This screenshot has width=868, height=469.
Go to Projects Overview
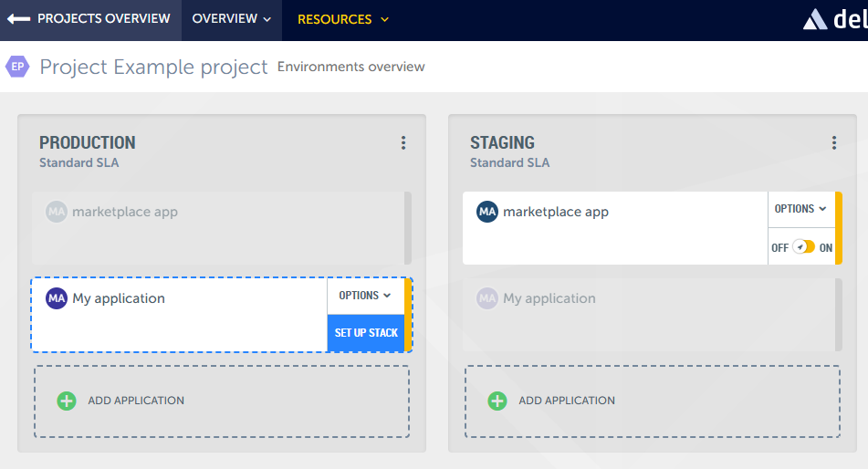pyautogui.click(x=103, y=19)
